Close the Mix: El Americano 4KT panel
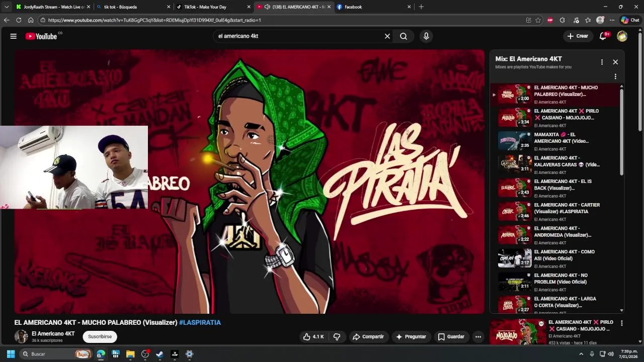The height and width of the screenshot is (362, 644). click(615, 62)
